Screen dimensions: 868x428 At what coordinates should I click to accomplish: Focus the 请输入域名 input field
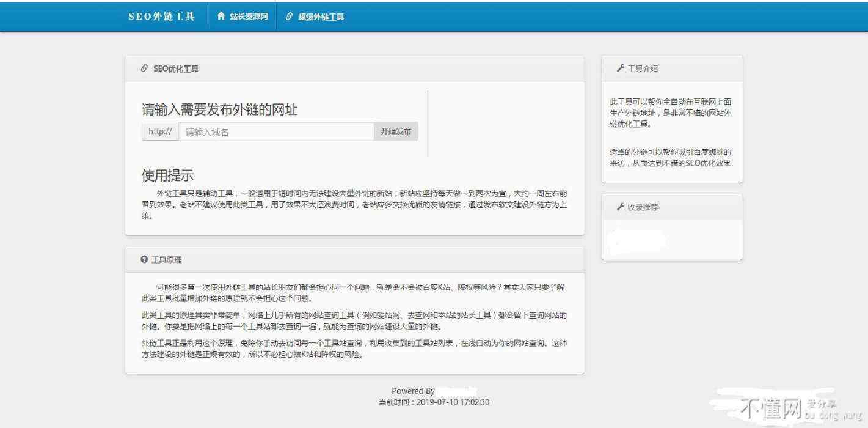[275, 131]
